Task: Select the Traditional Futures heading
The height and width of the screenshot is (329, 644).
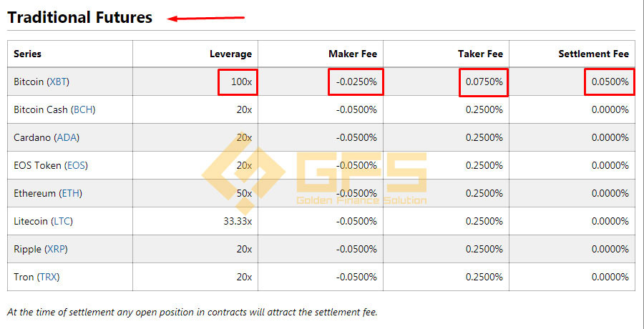Action: coord(79,18)
